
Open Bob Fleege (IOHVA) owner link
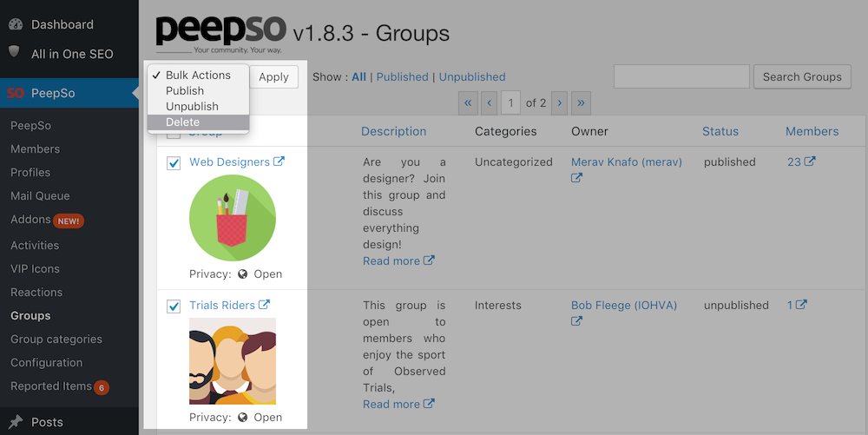click(x=624, y=305)
